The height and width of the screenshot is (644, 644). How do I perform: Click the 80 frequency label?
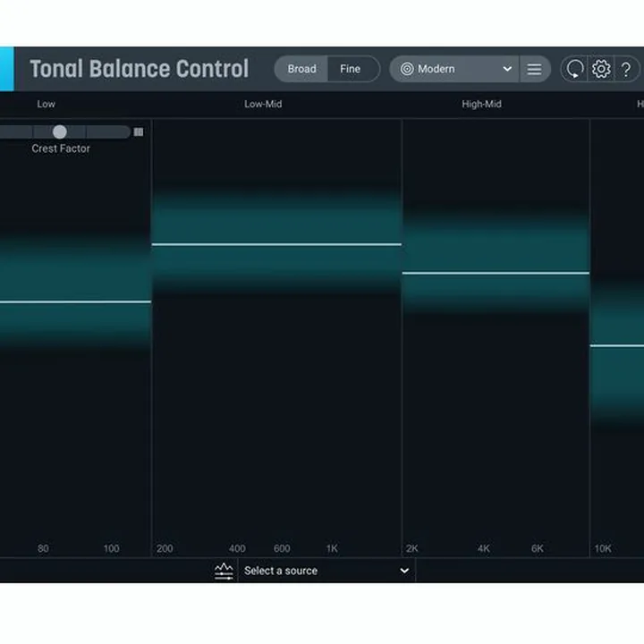click(x=43, y=548)
